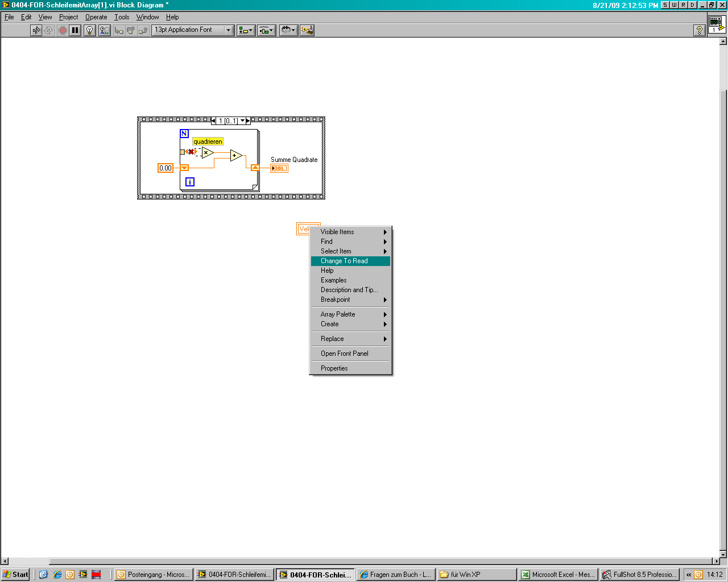
Task: Click the right shift register terminal
Action: click(x=255, y=168)
